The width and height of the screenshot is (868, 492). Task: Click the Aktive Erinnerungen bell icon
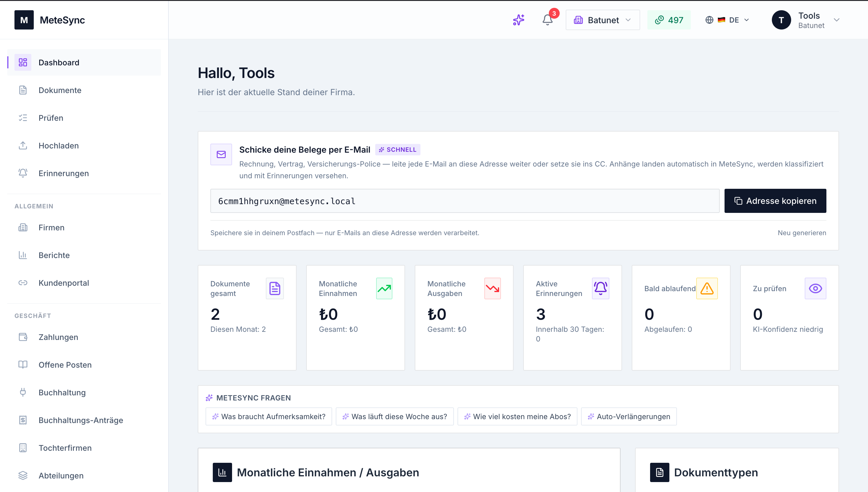[x=601, y=288]
